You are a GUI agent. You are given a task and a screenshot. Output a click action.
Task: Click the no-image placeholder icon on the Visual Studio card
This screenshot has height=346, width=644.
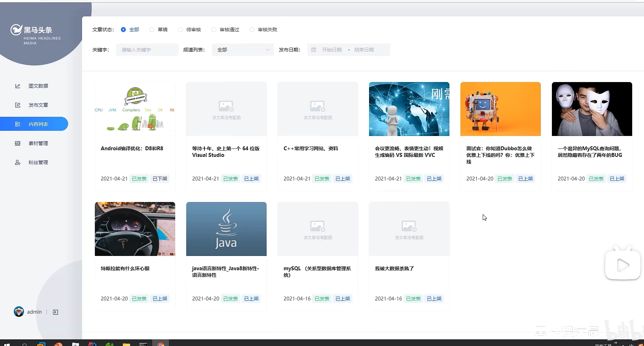click(226, 106)
